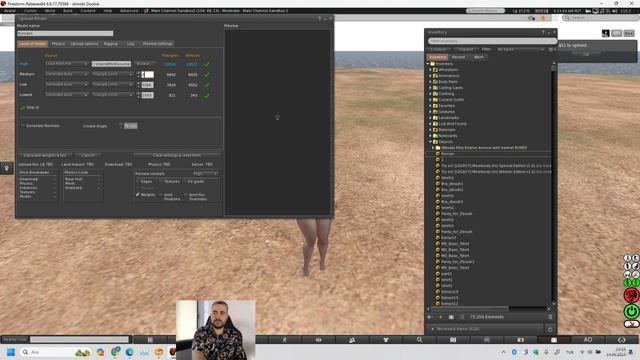This screenshot has width=640, height=360.
Task: Open the movement controls toolbar icon
Action: (284, 340)
